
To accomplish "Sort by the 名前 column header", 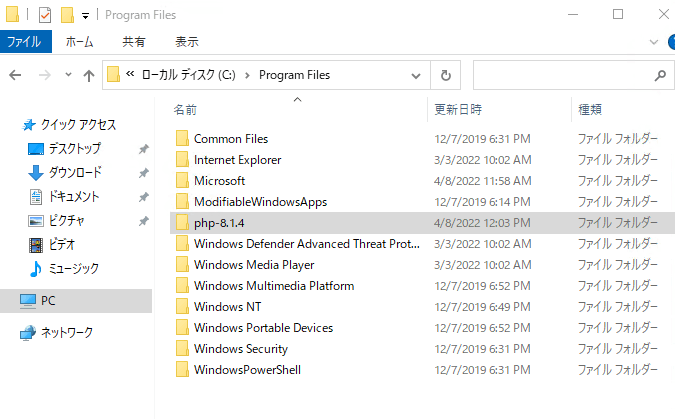I will click(x=185, y=110).
